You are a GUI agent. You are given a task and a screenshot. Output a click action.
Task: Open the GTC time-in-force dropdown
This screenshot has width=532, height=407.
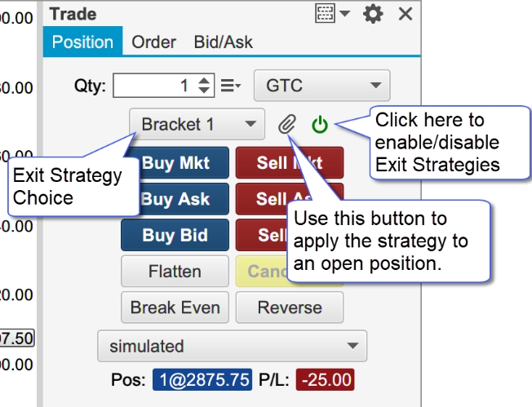[x=322, y=86]
